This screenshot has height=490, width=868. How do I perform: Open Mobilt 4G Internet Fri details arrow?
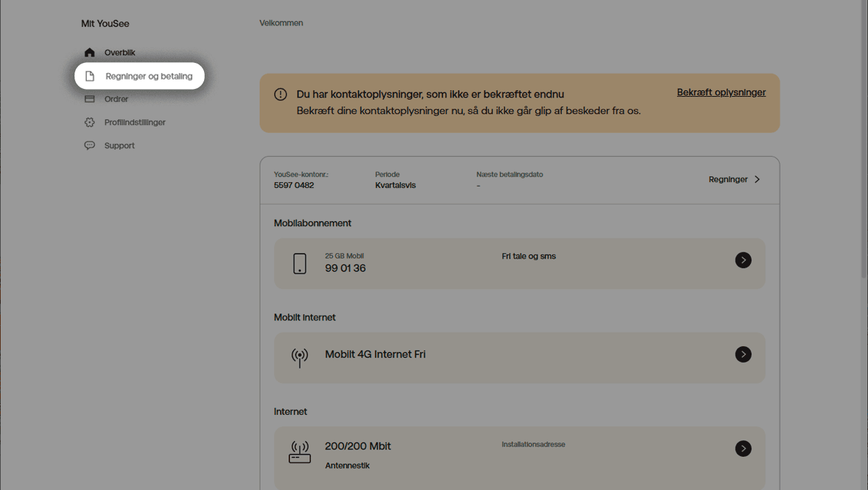pos(743,354)
